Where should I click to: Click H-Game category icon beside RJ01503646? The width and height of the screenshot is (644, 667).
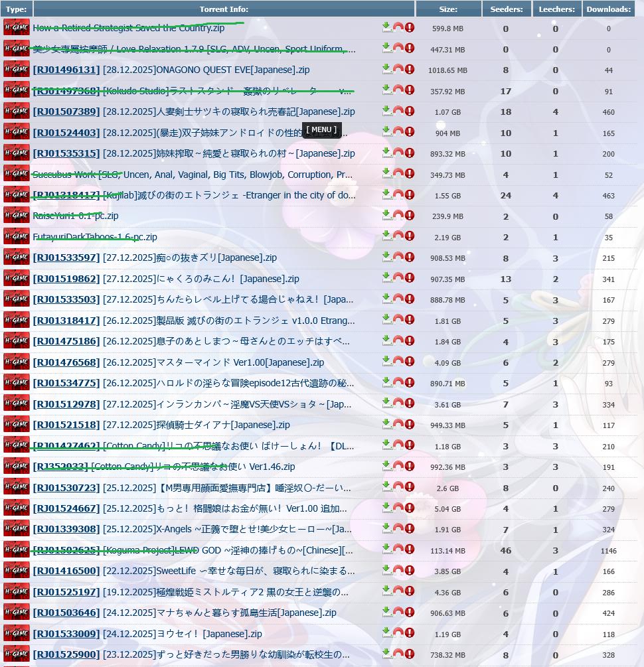16,613
